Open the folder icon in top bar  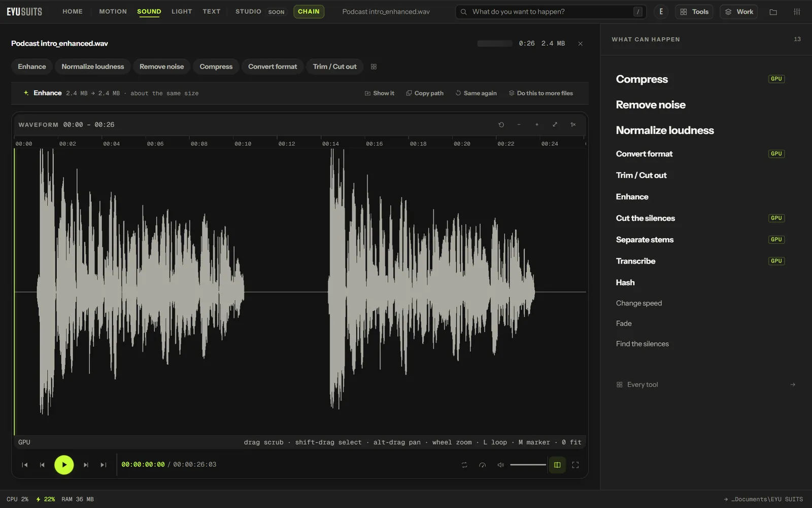773,12
